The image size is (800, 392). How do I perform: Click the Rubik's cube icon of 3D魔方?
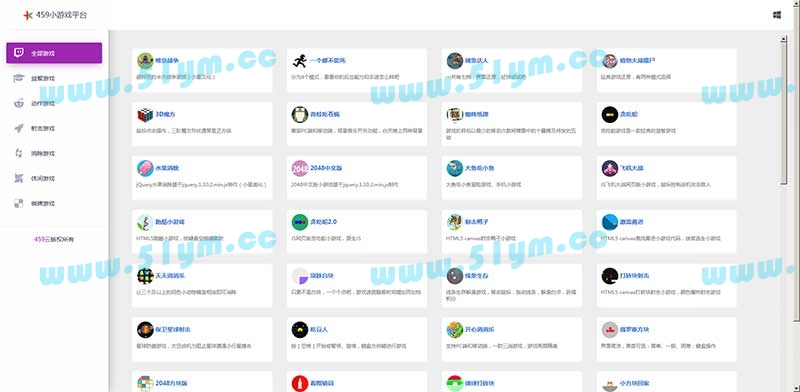[145, 114]
